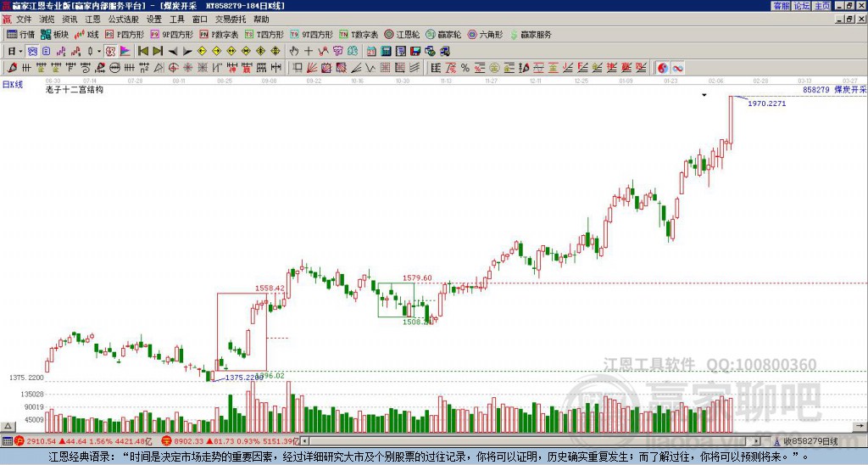Click the percent sign tool
The width and height of the screenshot is (868, 465).
coord(465,68)
